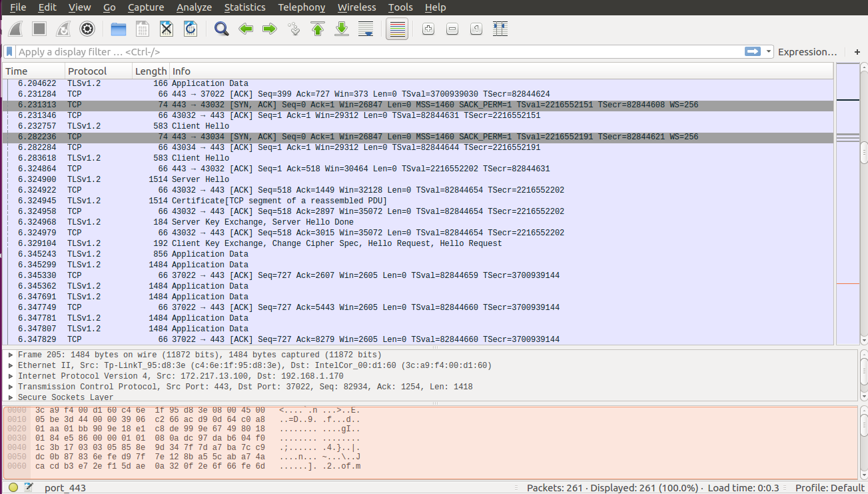Screen dimensions: 868x494
Task: Click the Protocol column header
Action: click(x=87, y=71)
